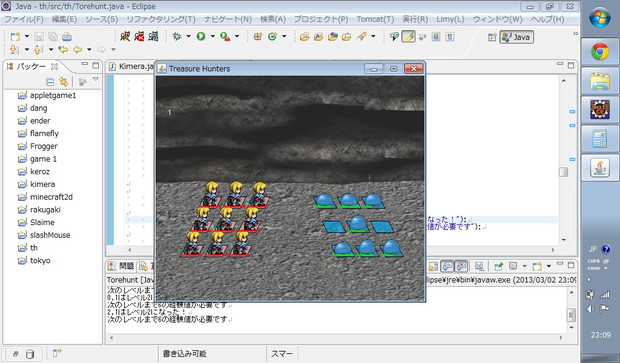This screenshot has height=363, width=620.
Task: Open Package Explorer view menu triangle
Action: click(x=96, y=80)
